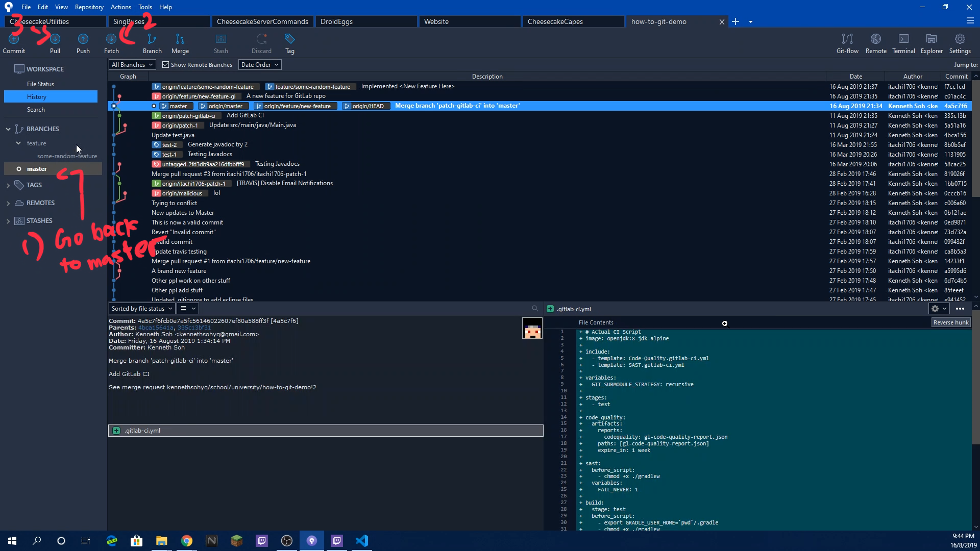The width and height of the screenshot is (980, 551).
Task: Open Google Chrome from taskbar
Action: [187, 541]
